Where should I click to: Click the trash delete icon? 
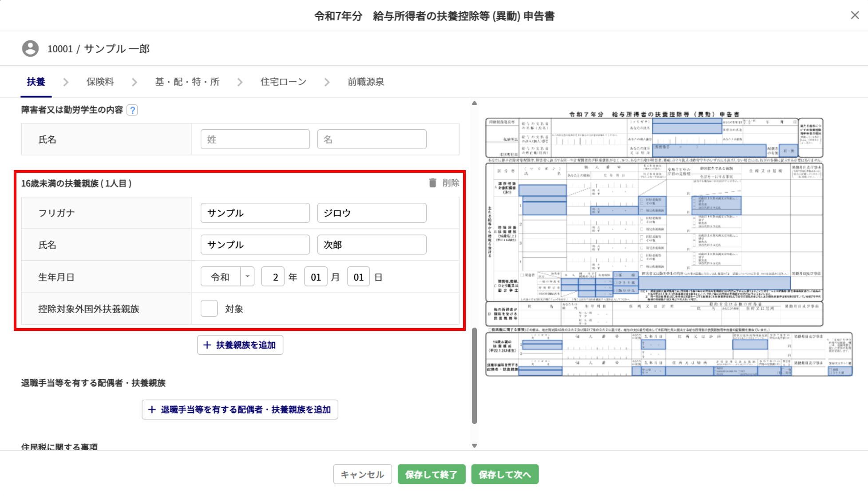(x=432, y=183)
